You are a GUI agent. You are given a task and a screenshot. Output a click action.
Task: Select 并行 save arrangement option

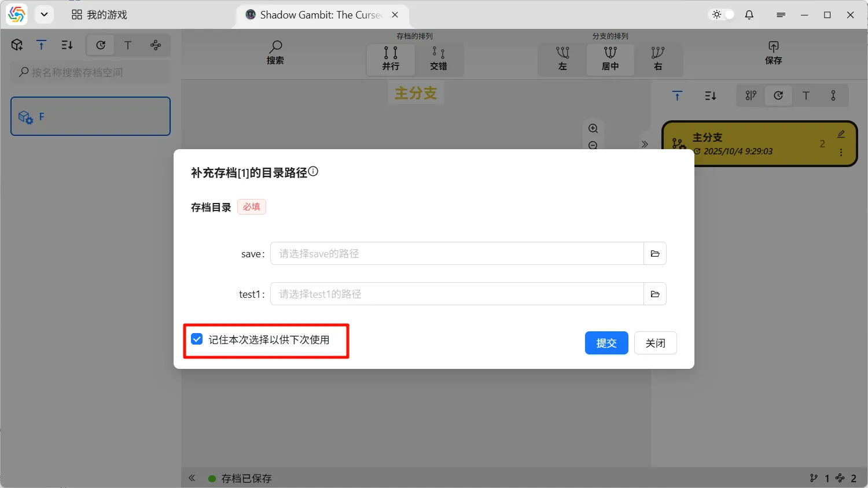391,59
